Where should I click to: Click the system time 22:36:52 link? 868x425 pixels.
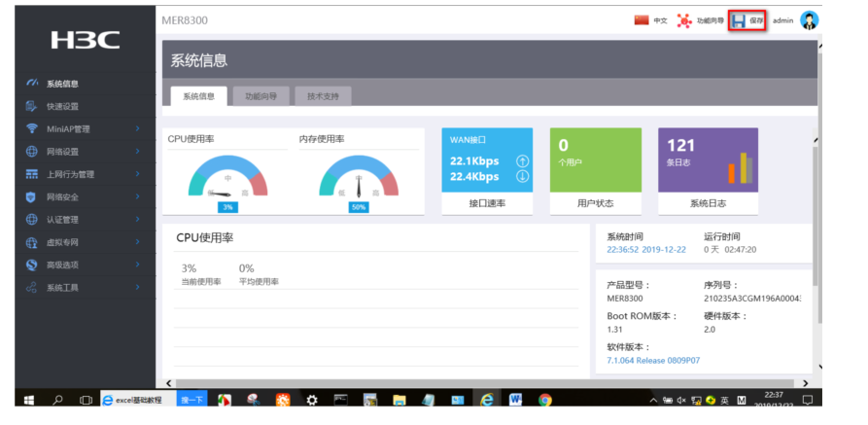click(x=646, y=250)
